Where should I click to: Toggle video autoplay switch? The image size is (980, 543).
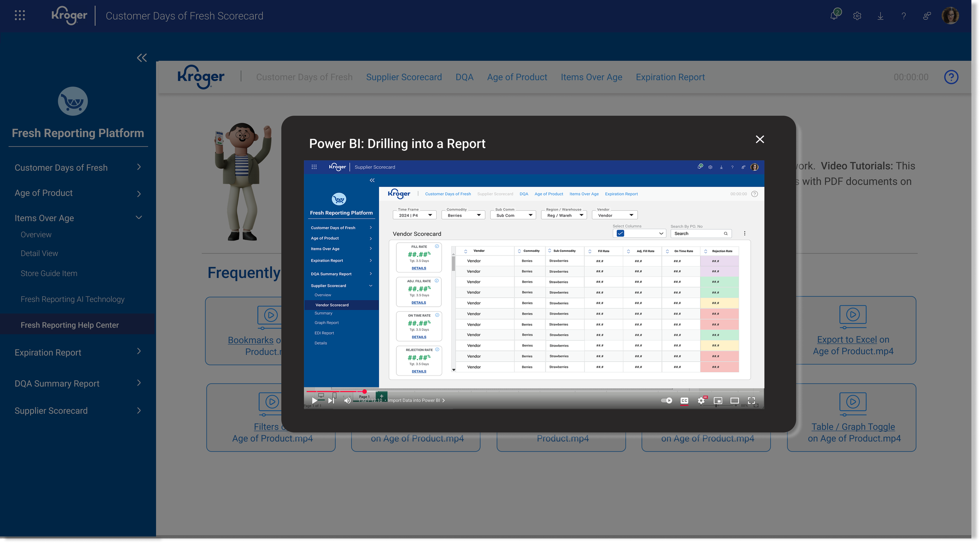pos(666,400)
